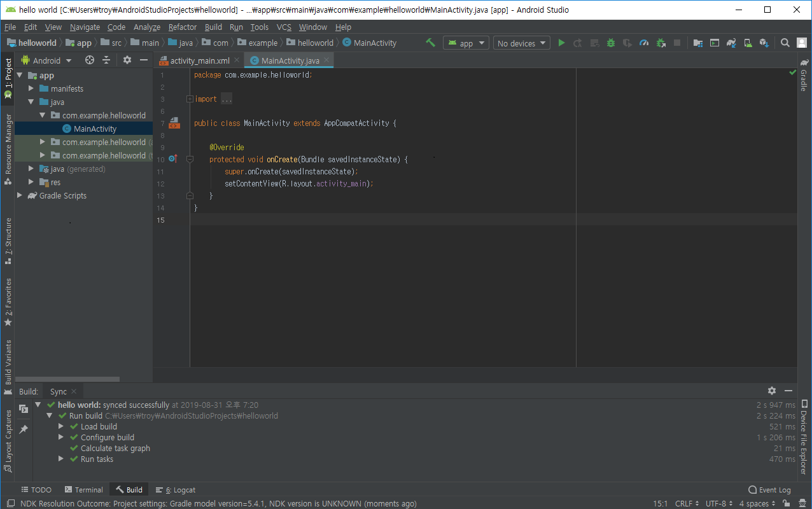
Task: Open AVD Manager icon in toolbar
Action: 748,43
